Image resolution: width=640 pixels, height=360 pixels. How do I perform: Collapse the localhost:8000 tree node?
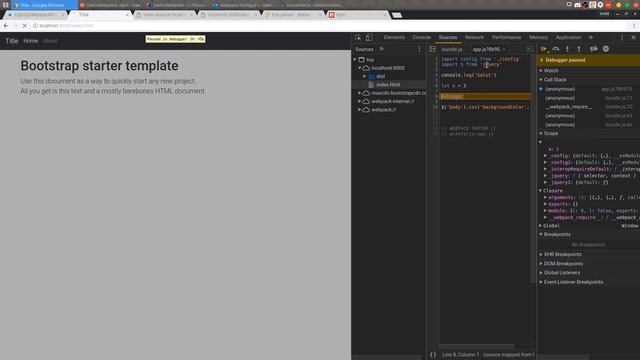[x=360, y=68]
